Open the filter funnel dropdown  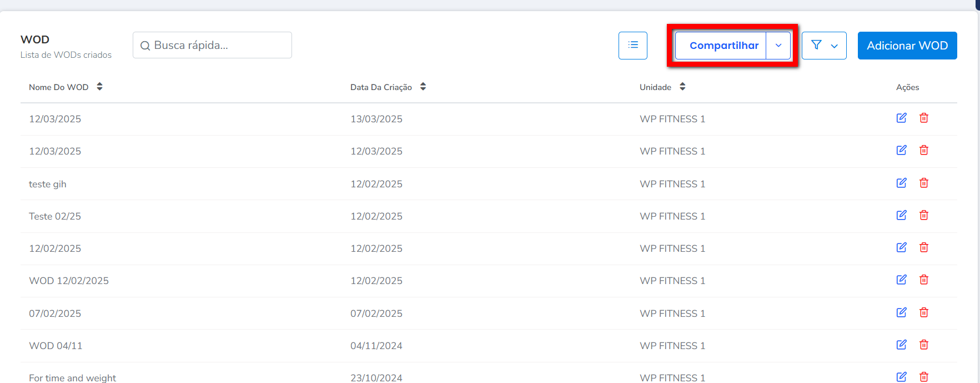click(x=824, y=46)
